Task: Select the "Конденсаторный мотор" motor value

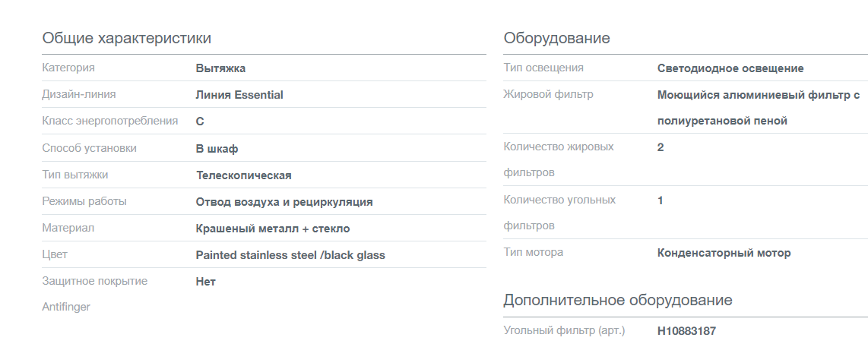Action: (x=724, y=253)
